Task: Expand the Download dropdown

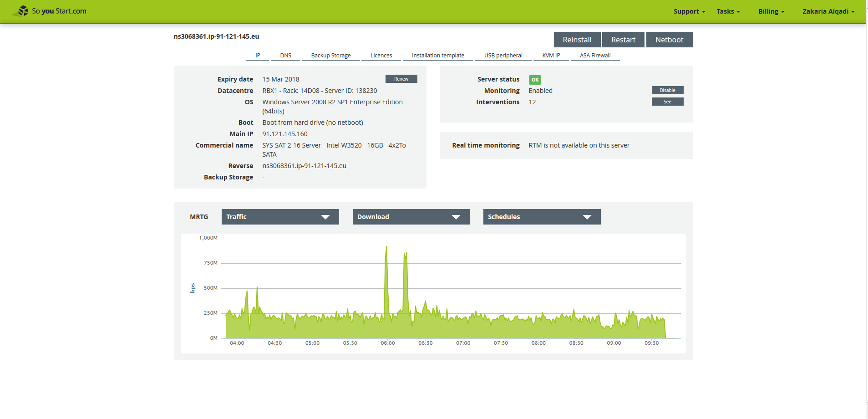Action: pyautogui.click(x=411, y=217)
